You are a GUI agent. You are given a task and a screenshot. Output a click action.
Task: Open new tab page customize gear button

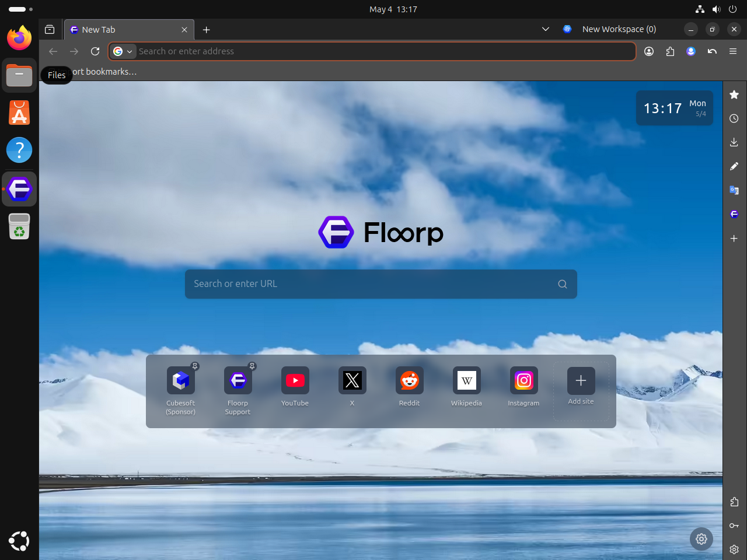[701, 539]
